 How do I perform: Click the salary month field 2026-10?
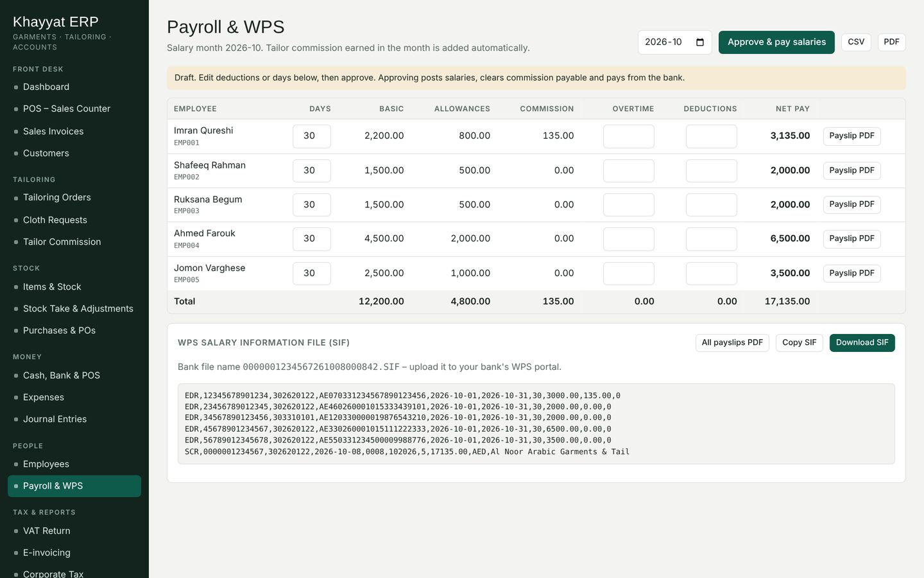[x=674, y=42]
